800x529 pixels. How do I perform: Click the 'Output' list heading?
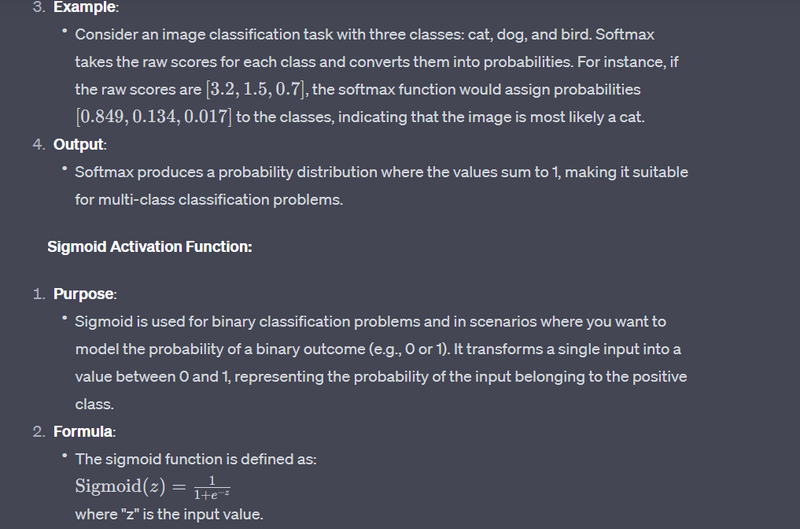79,145
